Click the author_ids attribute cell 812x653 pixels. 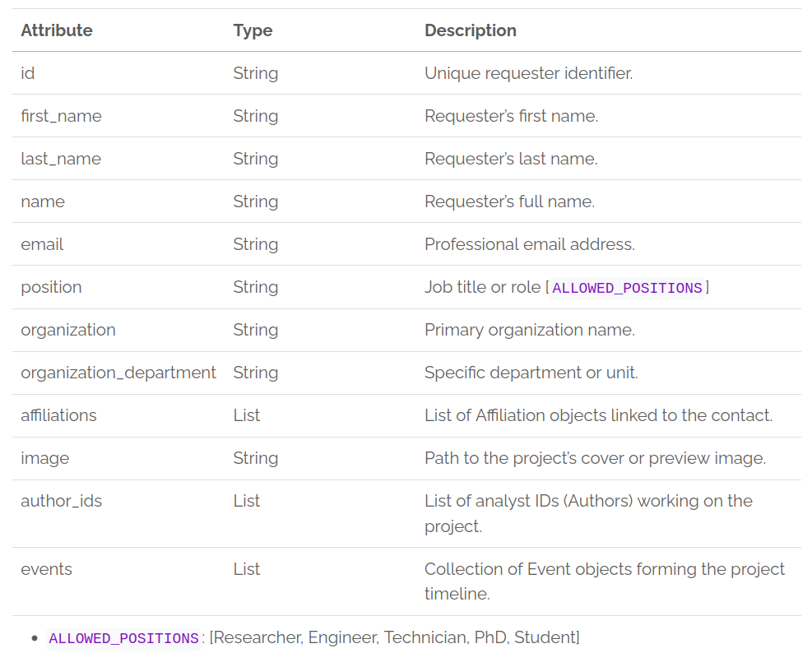(62, 501)
